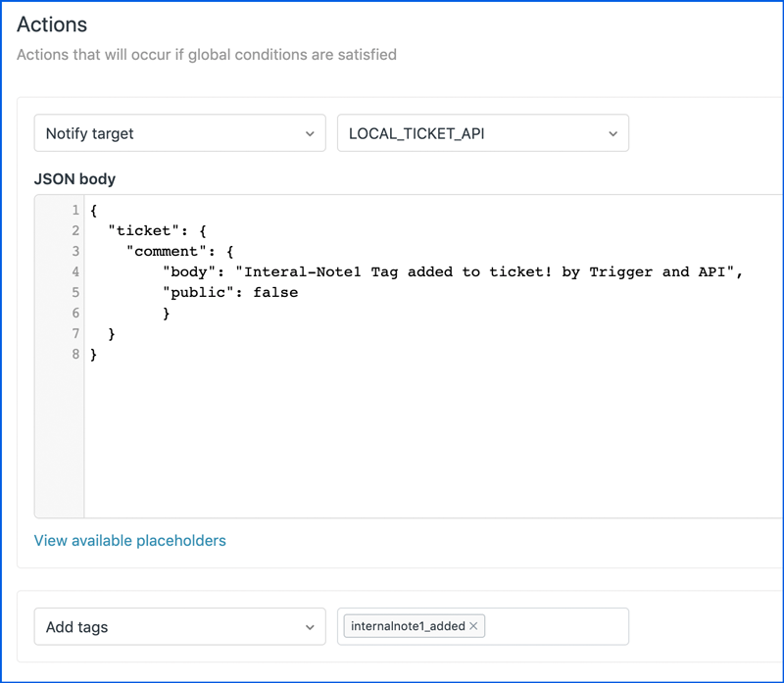The image size is (784, 683).
Task: Click the "ticket": { line in editor
Action: pos(158,231)
